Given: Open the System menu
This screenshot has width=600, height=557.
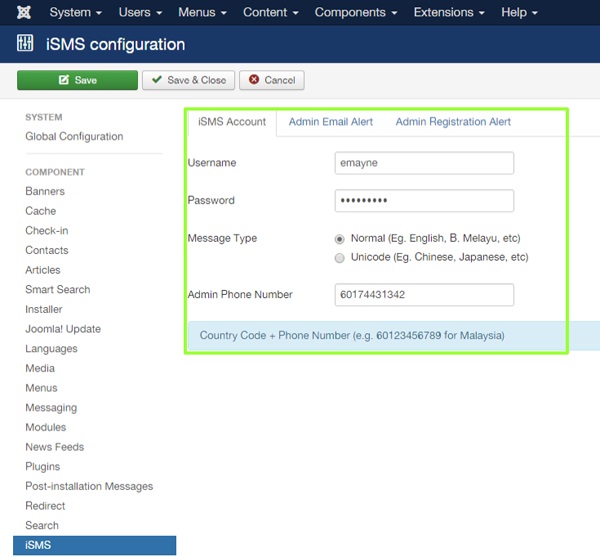Looking at the screenshot, I should point(75,12).
